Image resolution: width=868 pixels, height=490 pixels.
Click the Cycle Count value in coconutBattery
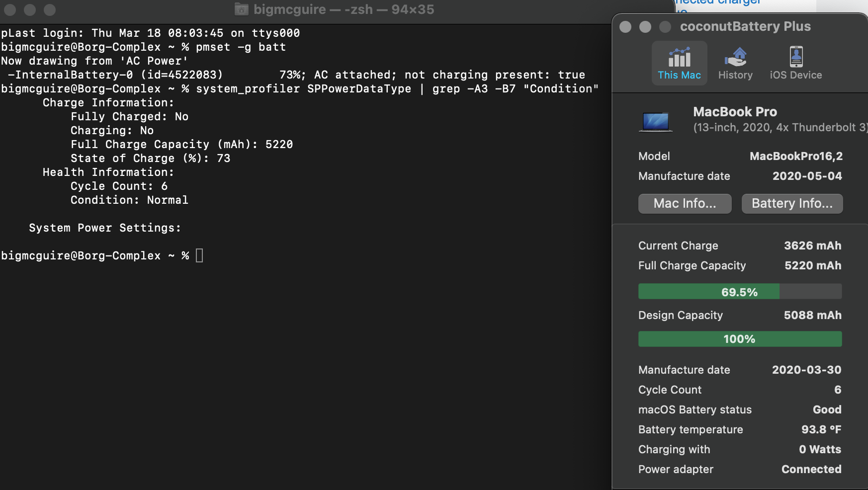pyautogui.click(x=838, y=390)
